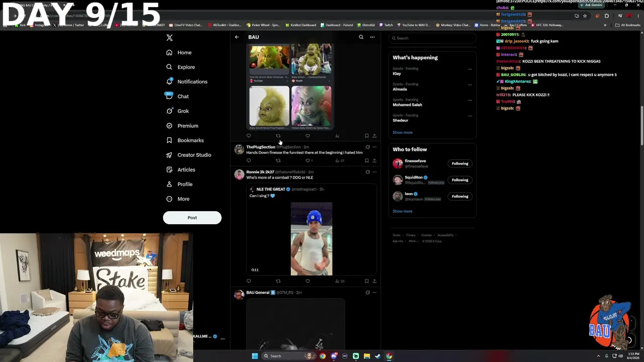Repost Ronnie 2k 2k27 post

click(278, 281)
